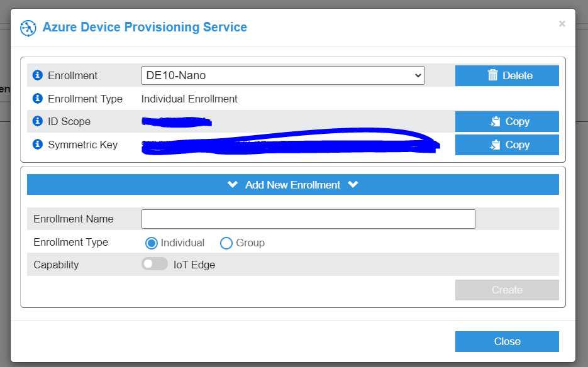Collapse the Add New Enrollment section
The image size is (588, 367).
(x=293, y=184)
